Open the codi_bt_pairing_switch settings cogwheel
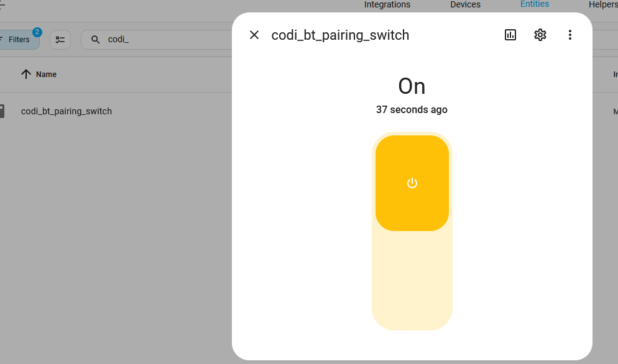 point(540,35)
